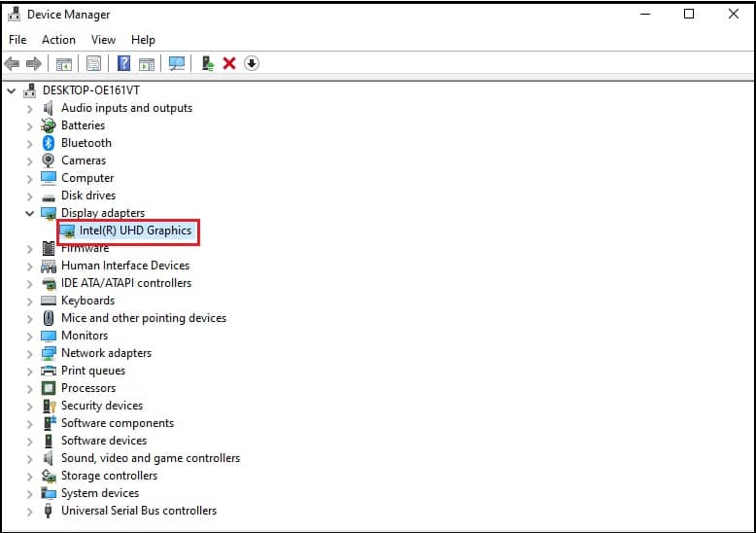Select the Keyboards label

click(87, 301)
